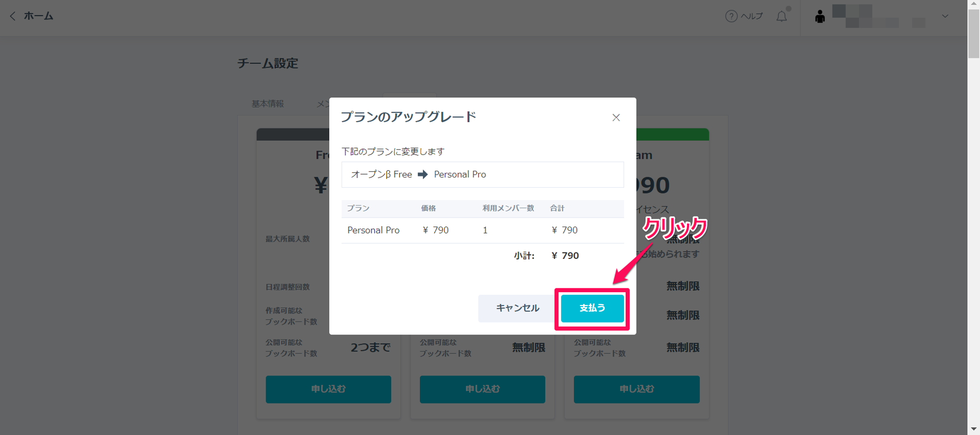Image resolution: width=980 pixels, height=435 pixels.
Task: Open the ヘルプ question mark icon
Action: [x=731, y=16]
